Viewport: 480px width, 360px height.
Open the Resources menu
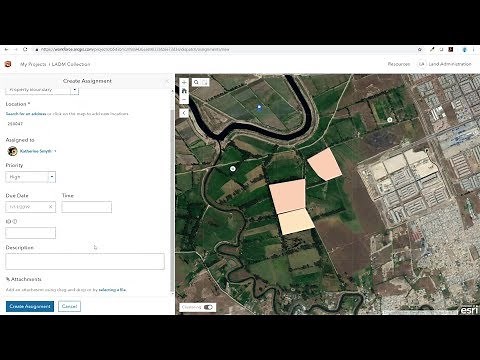399,64
